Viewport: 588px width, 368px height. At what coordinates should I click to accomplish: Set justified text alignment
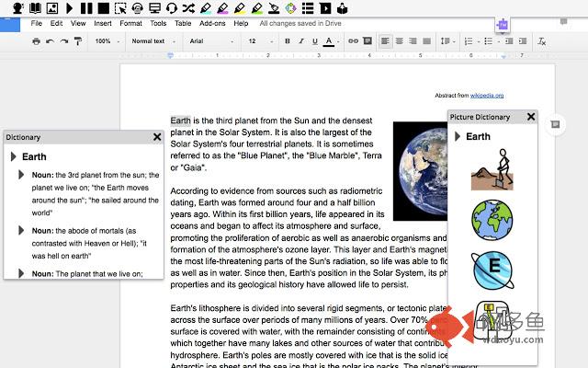426,41
